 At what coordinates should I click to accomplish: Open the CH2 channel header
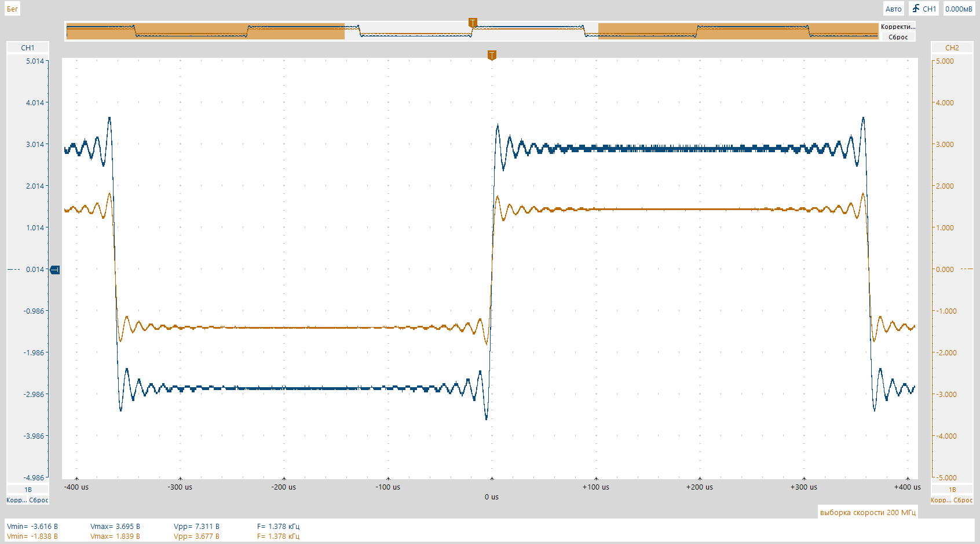[952, 47]
